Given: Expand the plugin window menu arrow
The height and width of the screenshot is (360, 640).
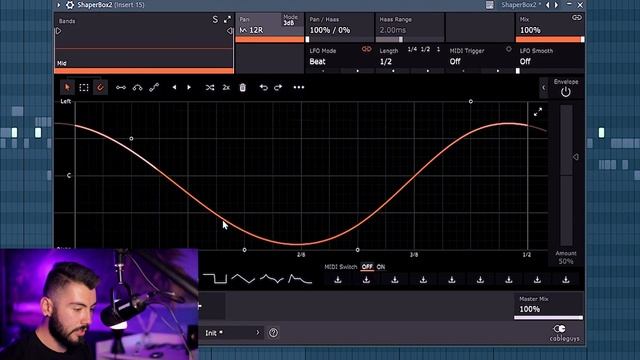Looking at the screenshot, I should pos(59,5).
